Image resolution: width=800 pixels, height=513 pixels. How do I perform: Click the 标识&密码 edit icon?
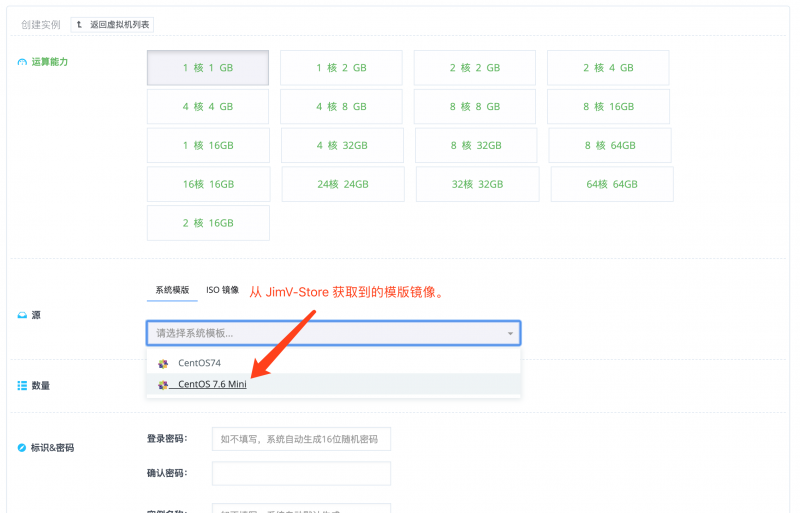pos(21,448)
